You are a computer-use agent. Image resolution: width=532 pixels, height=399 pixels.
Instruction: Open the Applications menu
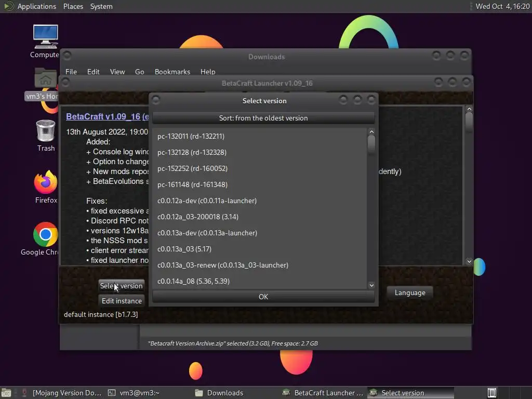pyautogui.click(x=37, y=6)
